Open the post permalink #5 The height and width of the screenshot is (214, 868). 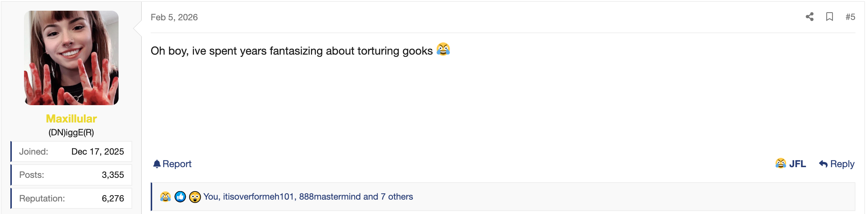coord(850,17)
